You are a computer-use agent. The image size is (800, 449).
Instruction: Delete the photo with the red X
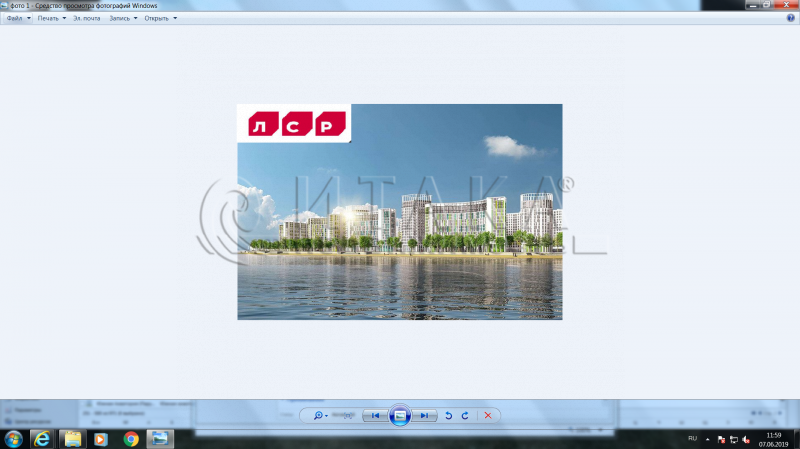[x=488, y=415]
